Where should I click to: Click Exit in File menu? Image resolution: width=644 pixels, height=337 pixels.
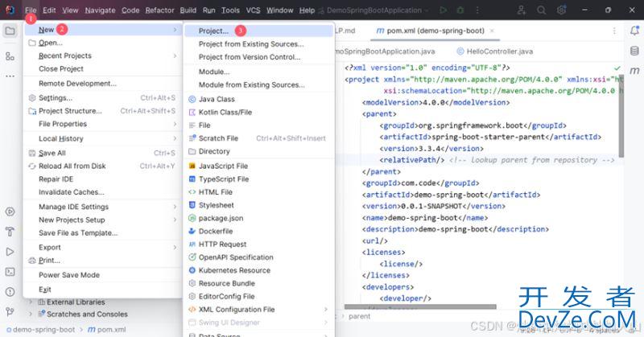(103, 290)
